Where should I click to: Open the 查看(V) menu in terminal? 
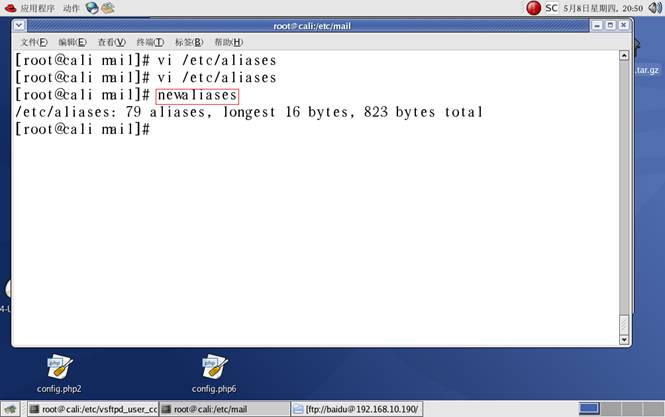click(x=111, y=42)
